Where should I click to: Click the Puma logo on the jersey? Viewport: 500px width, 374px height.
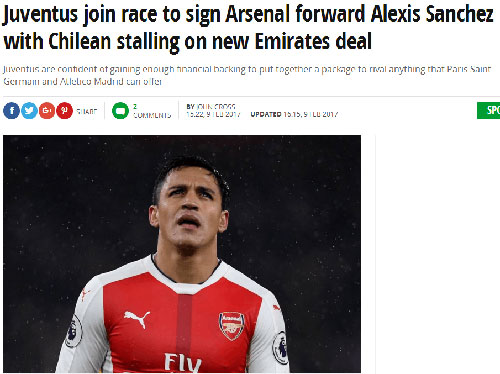[x=137, y=319]
